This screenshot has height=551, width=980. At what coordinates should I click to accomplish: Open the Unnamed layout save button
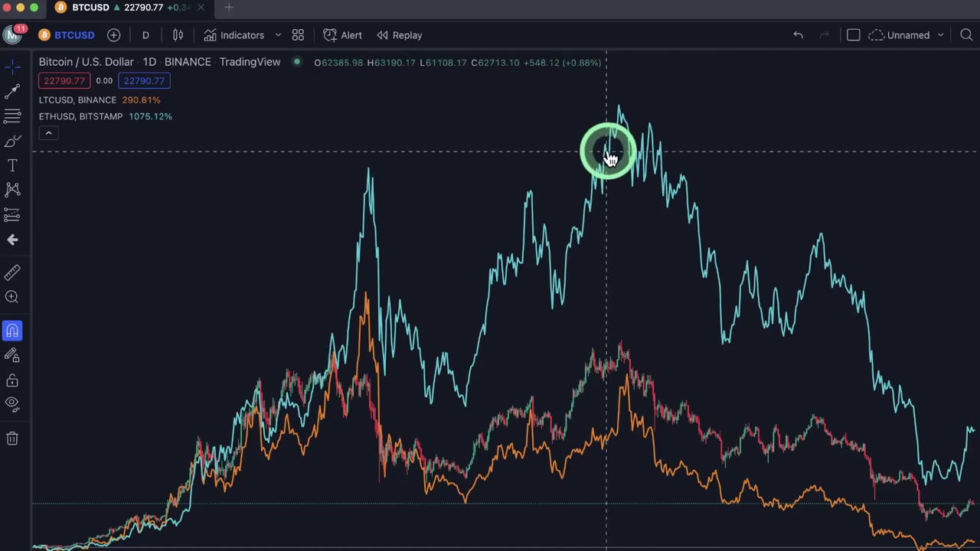(899, 35)
